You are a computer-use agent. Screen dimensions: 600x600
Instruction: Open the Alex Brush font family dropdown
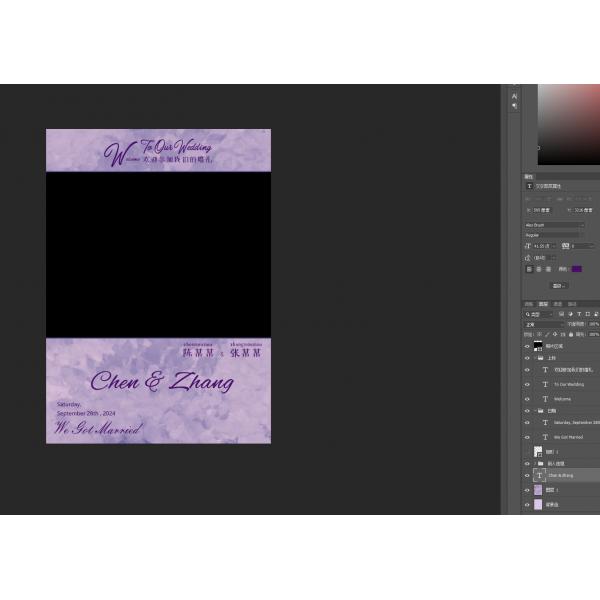555,225
